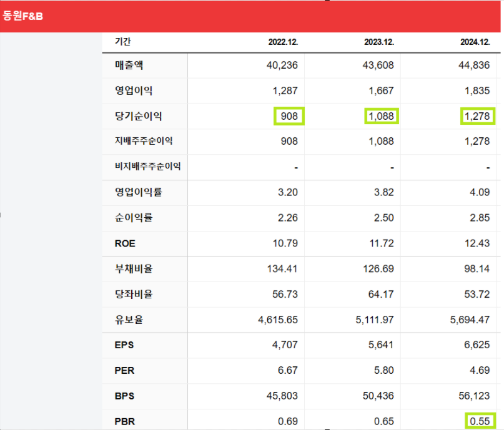This screenshot has height=430, width=504.
Task: Click the 매출액 value 40,236
Action: coord(282,65)
